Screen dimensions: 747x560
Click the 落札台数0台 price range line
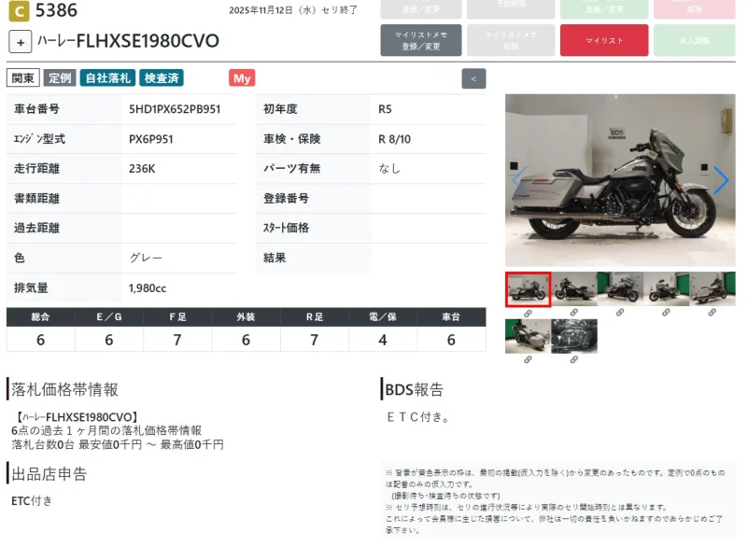(x=118, y=445)
